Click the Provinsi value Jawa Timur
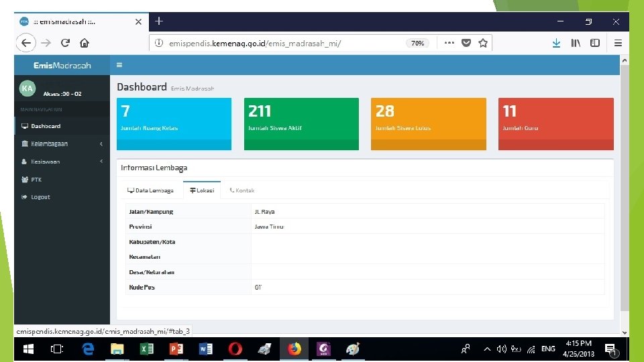 (269, 227)
